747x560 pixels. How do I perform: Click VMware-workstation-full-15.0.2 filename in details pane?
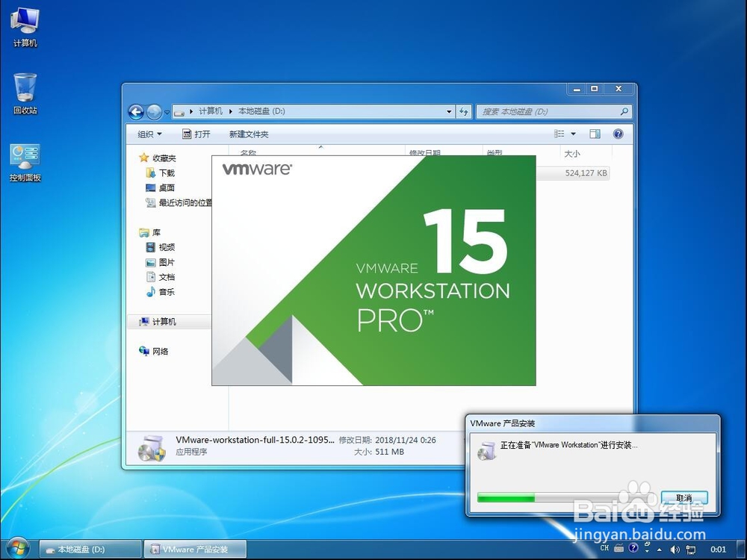point(255,440)
